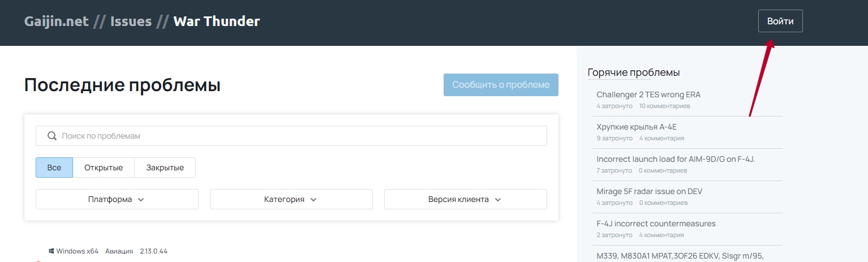Open the Gaijin.net breadcrumb link
The width and height of the screenshot is (868, 262).
click(x=57, y=22)
